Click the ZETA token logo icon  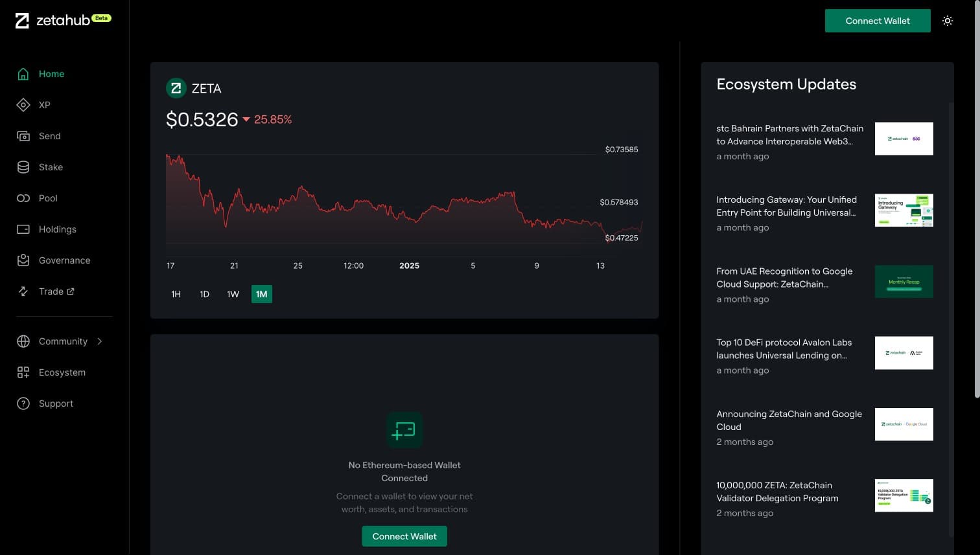pyautogui.click(x=176, y=88)
